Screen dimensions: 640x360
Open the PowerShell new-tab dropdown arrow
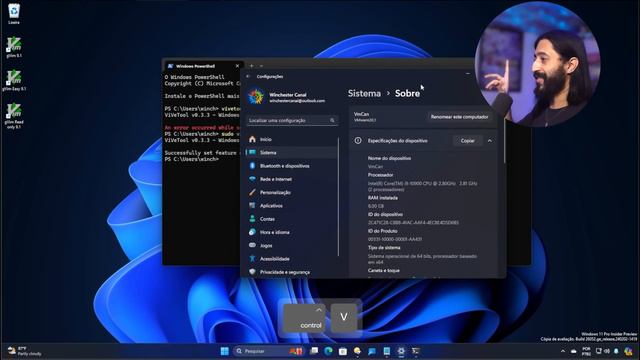coord(262,66)
